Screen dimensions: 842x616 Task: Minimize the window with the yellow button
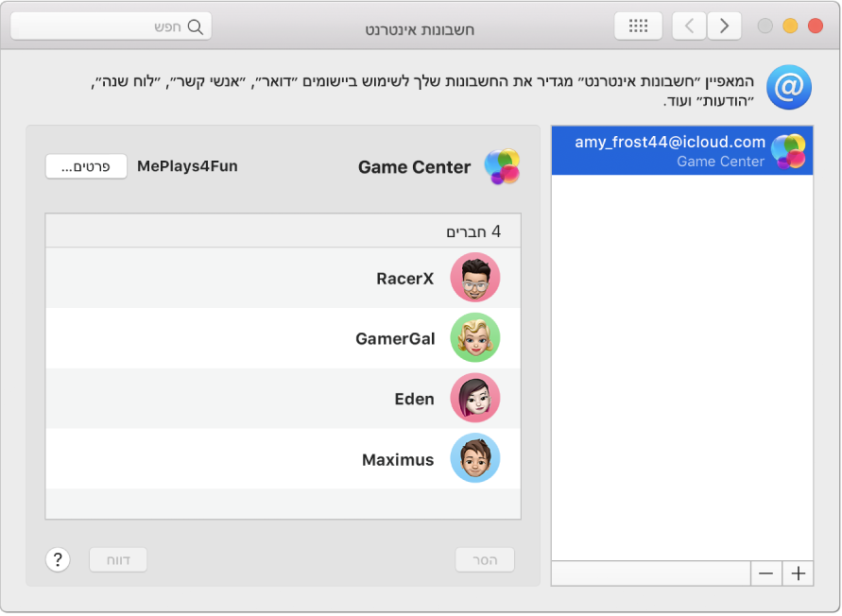pos(790,26)
